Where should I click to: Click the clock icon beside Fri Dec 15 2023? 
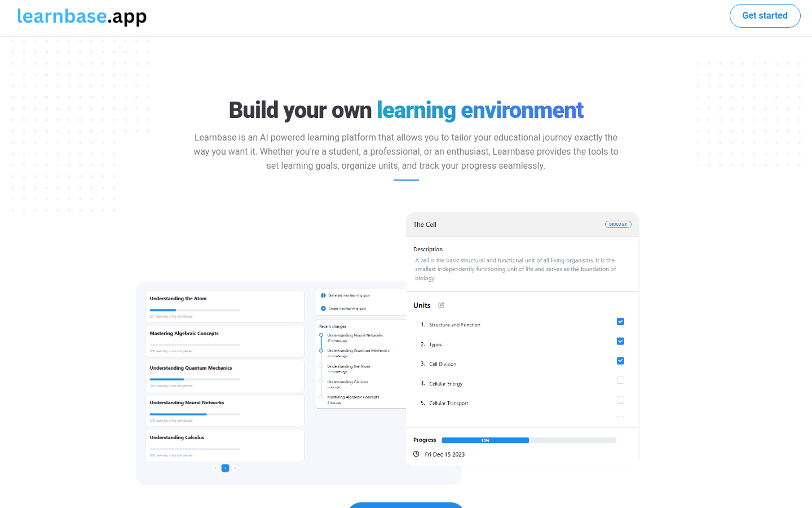tap(416, 454)
